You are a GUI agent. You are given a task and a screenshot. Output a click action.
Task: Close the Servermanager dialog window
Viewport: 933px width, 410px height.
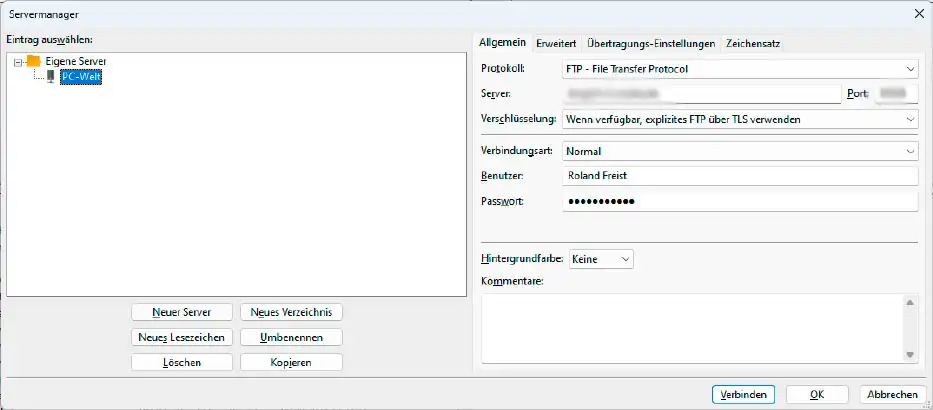tap(918, 13)
